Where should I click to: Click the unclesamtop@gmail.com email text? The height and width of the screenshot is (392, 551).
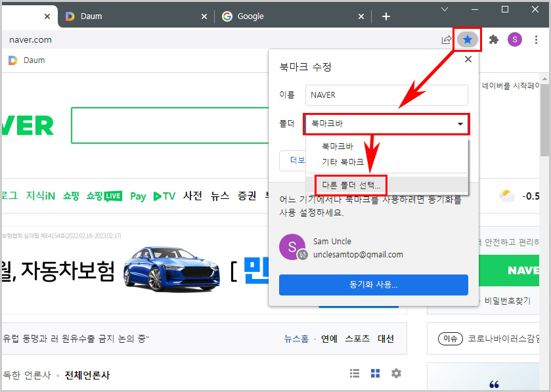tap(358, 254)
